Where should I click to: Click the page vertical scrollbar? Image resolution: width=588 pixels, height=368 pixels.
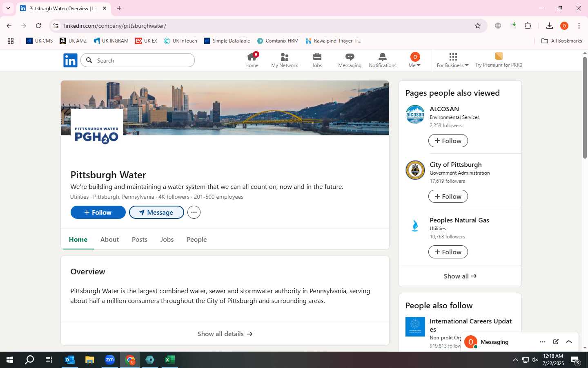click(585, 108)
